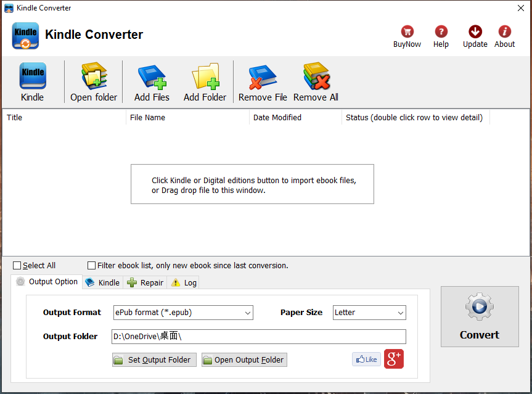The height and width of the screenshot is (394, 532).
Task: Click the Kindle Converter logo in header
Action: (x=25, y=36)
